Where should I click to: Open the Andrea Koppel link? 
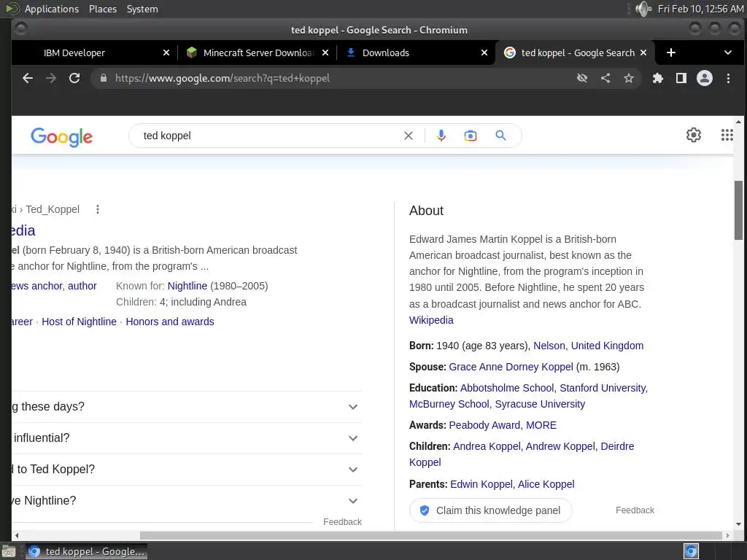tap(487, 446)
